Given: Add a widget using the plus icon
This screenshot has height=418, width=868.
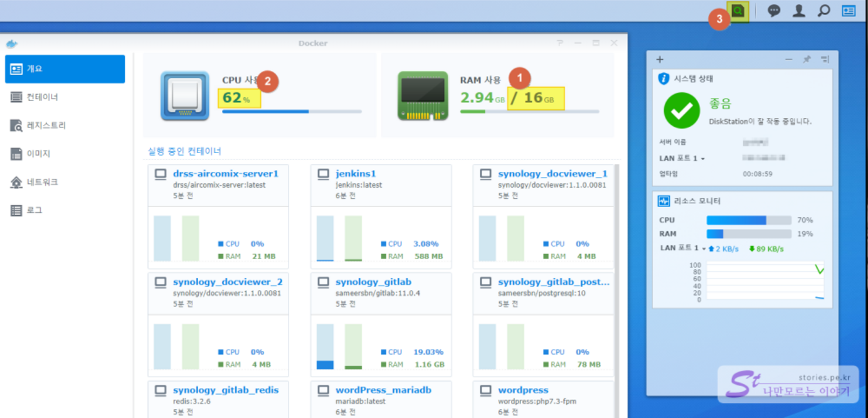Looking at the screenshot, I should click(x=660, y=60).
